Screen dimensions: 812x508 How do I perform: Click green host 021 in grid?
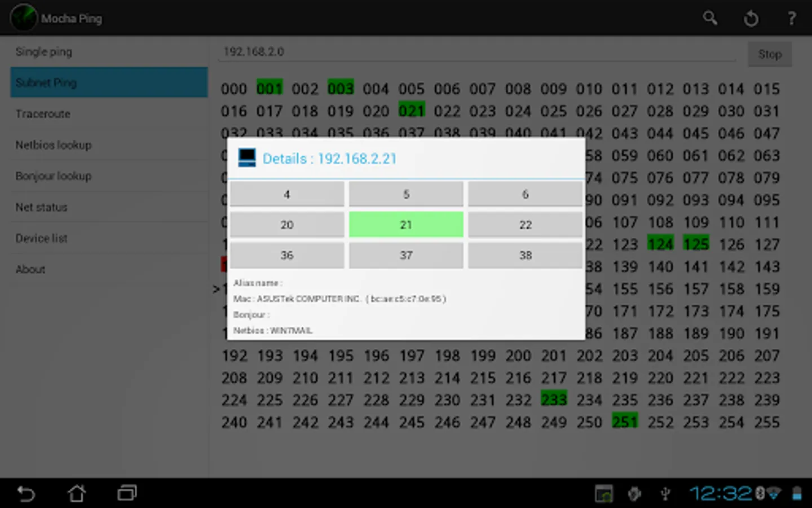click(x=412, y=110)
